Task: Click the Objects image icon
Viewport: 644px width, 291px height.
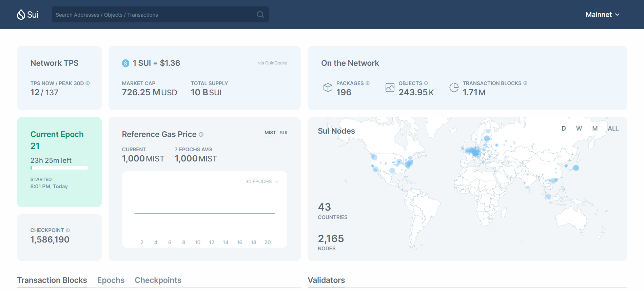Action: pos(390,88)
